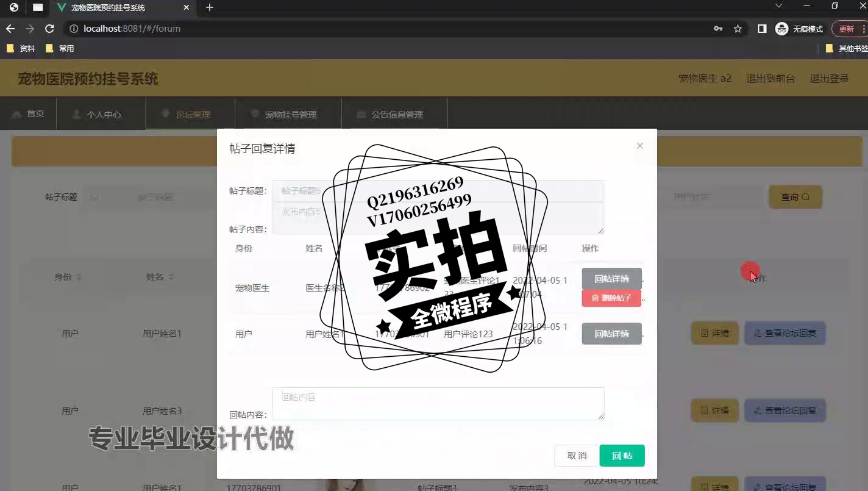Select the 宠物医院预约挂号系统 browser tab
Viewport: 868px width, 491px height.
122,8
